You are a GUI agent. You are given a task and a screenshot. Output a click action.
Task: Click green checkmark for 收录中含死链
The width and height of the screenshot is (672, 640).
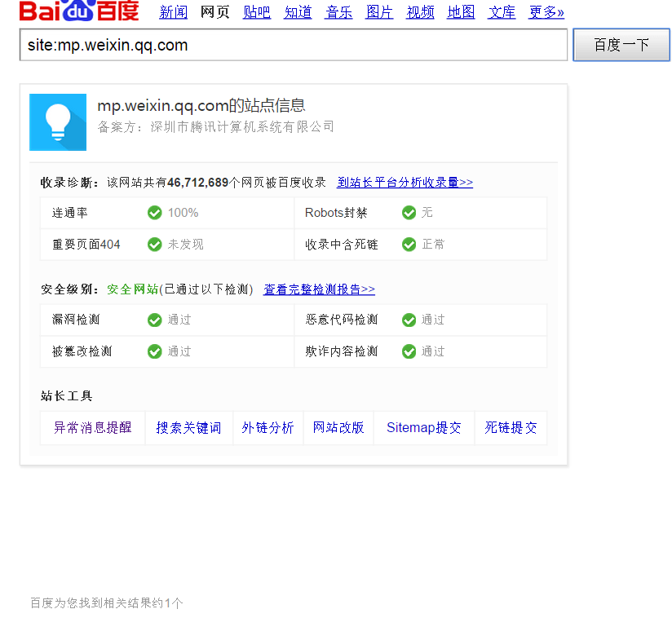409,245
